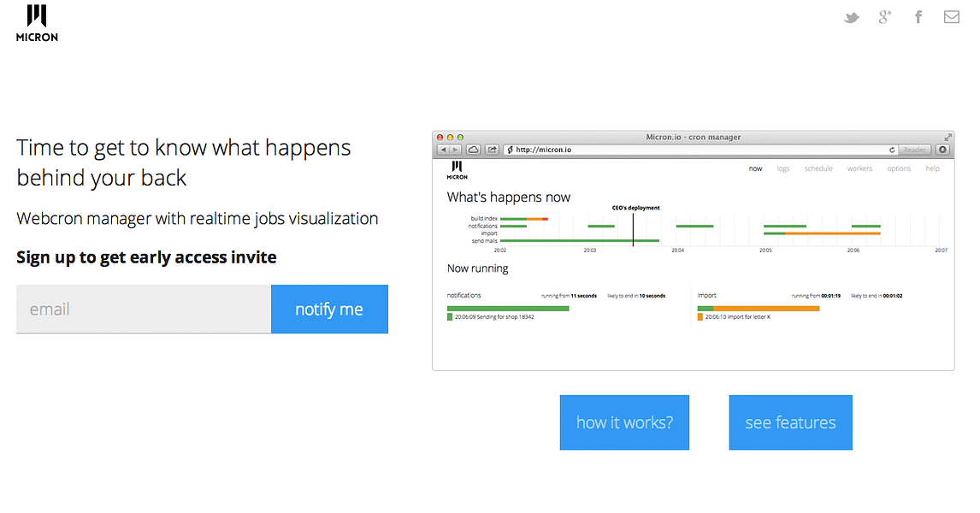
Task: Click share icon in mockup browser
Action: coord(493,150)
